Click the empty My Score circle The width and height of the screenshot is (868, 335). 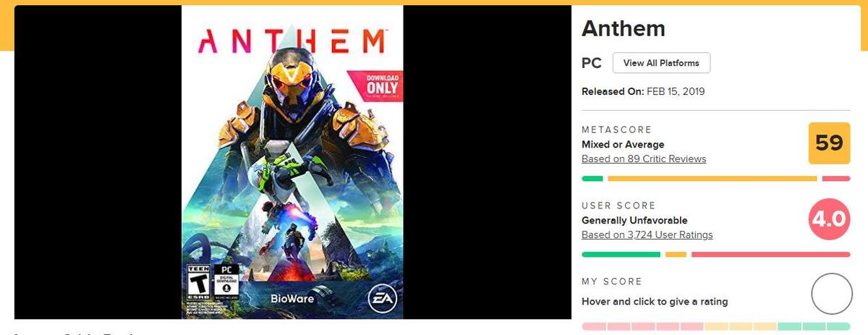pos(832,294)
